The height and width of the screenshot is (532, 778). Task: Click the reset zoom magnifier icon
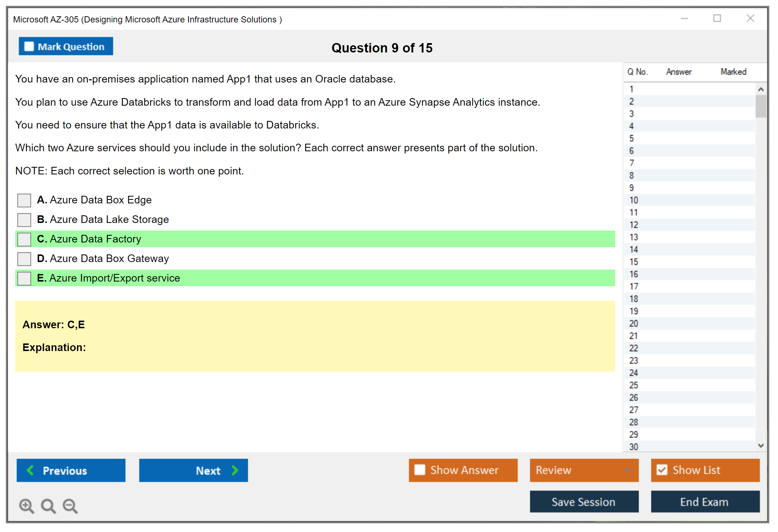pos(48,506)
